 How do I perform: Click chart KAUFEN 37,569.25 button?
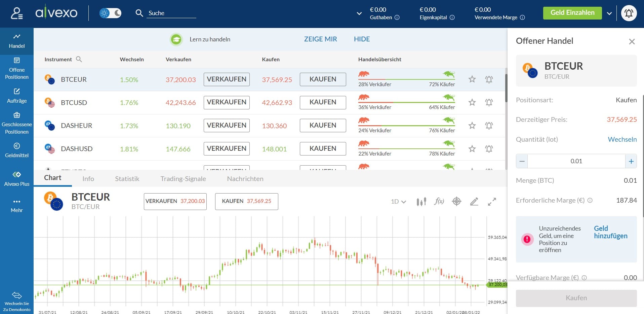click(246, 201)
